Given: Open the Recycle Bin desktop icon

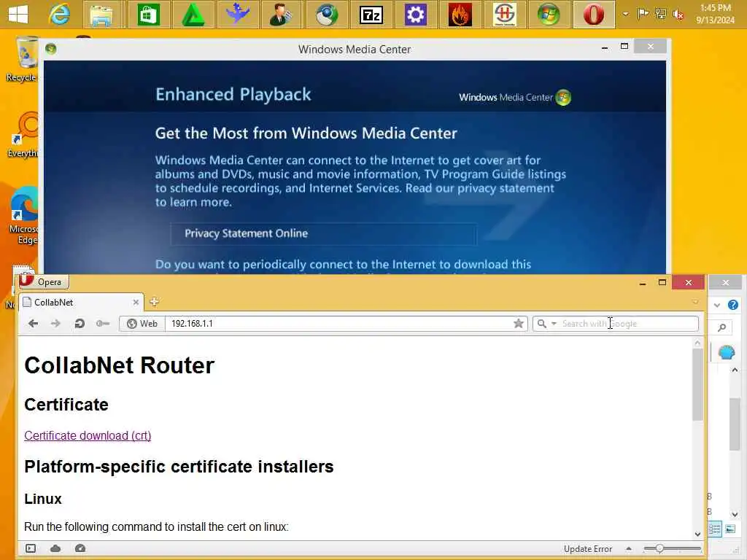Looking at the screenshot, I should point(22,59).
